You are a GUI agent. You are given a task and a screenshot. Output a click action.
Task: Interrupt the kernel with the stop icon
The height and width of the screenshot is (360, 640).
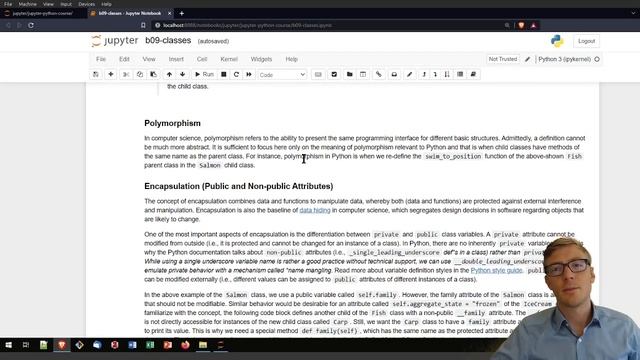(224, 74)
